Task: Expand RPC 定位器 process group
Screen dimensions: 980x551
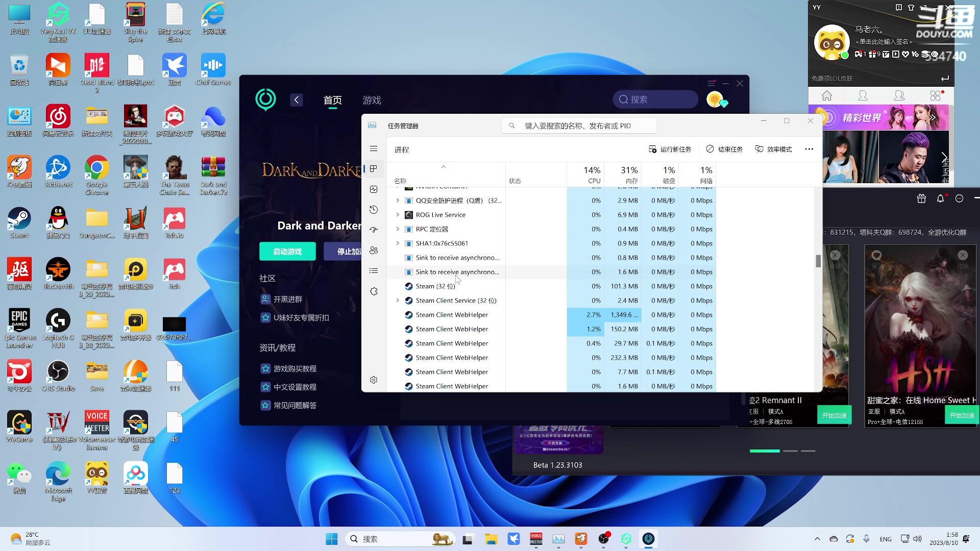Action: pos(398,229)
